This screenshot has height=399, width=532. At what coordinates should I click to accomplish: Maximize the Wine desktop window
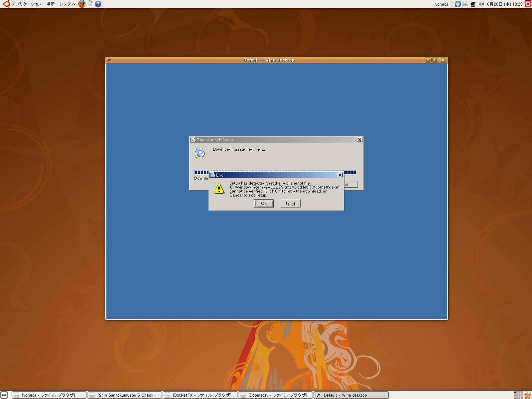(435, 60)
